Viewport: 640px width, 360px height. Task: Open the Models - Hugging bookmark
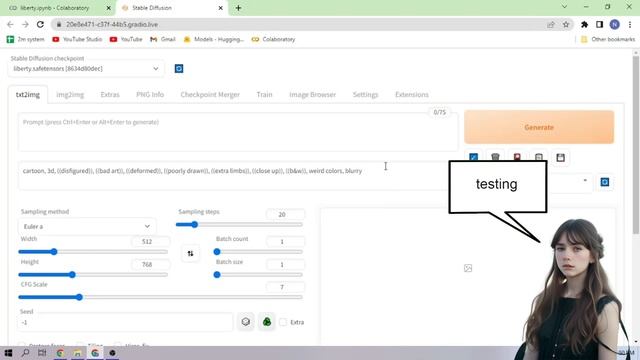coord(213,39)
